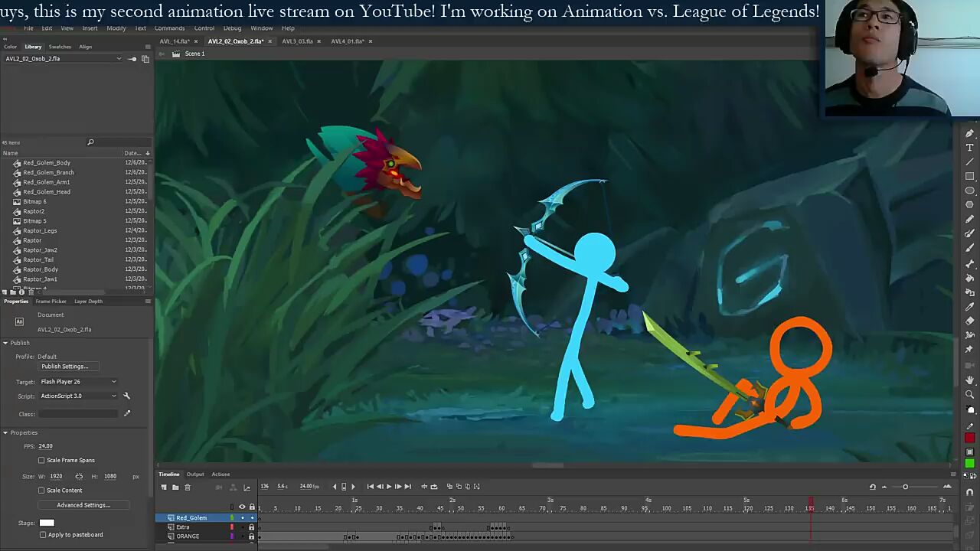Viewport: 980px width, 551px height.
Task: Click the white Stage color swatch
Action: (47, 523)
